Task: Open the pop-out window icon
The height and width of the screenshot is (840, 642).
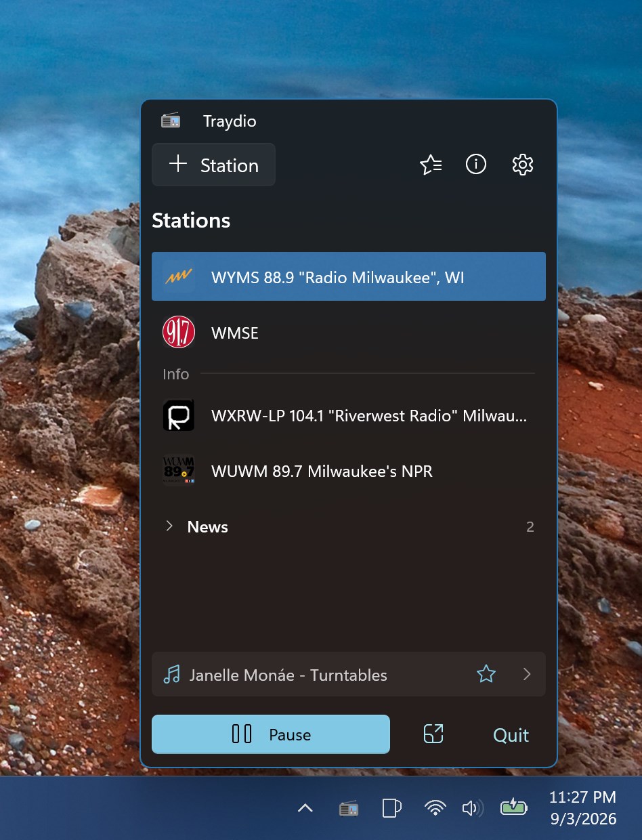Action: point(433,734)
